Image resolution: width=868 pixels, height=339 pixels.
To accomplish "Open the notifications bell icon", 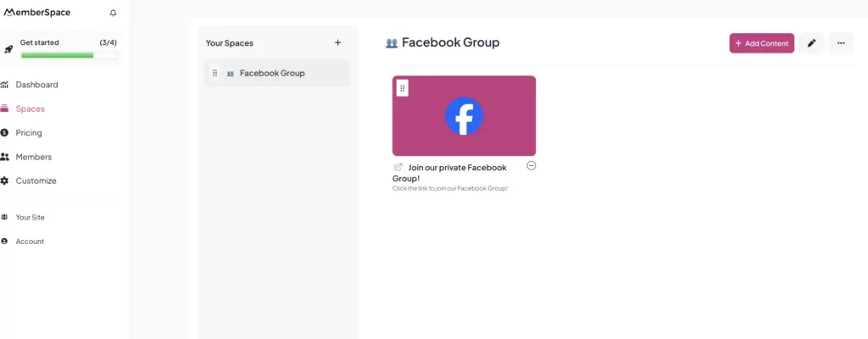I will (x=113, y=13).
